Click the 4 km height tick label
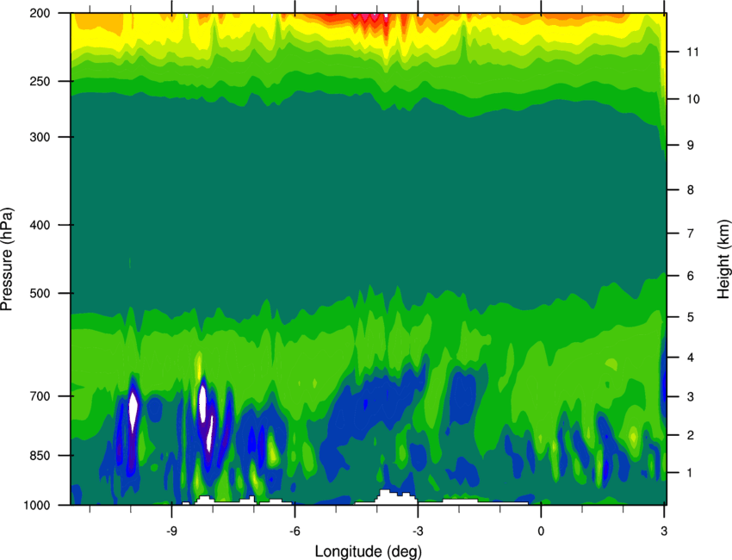The height and width of the screenshot is (560, 732). pyautogui.click(x=691, y=358)
